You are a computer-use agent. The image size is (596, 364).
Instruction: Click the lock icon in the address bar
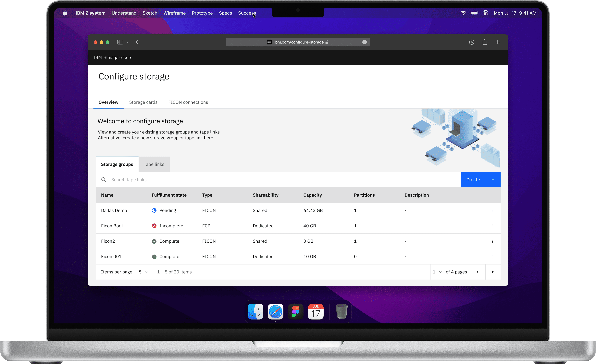pyautogui.click(x=327, y=42)
